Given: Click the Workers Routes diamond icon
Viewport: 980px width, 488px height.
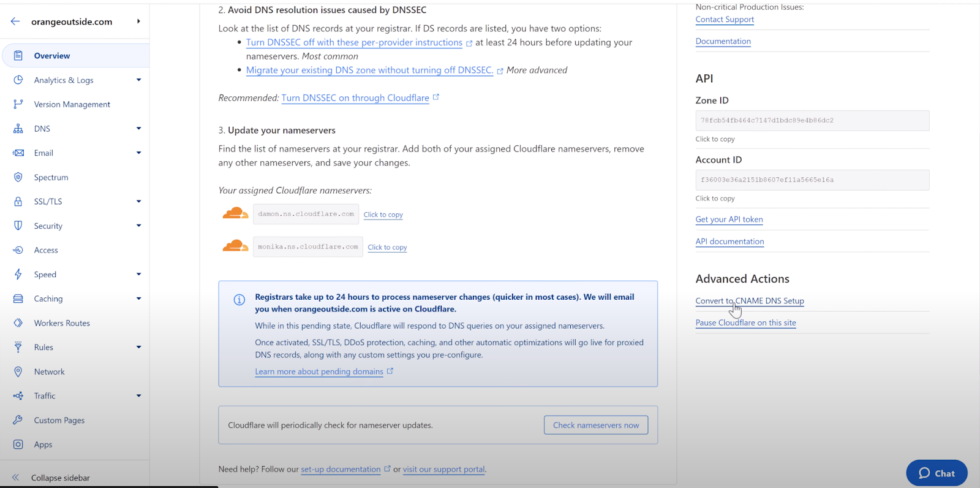Looking at the screenshot, I should [18, 323].
